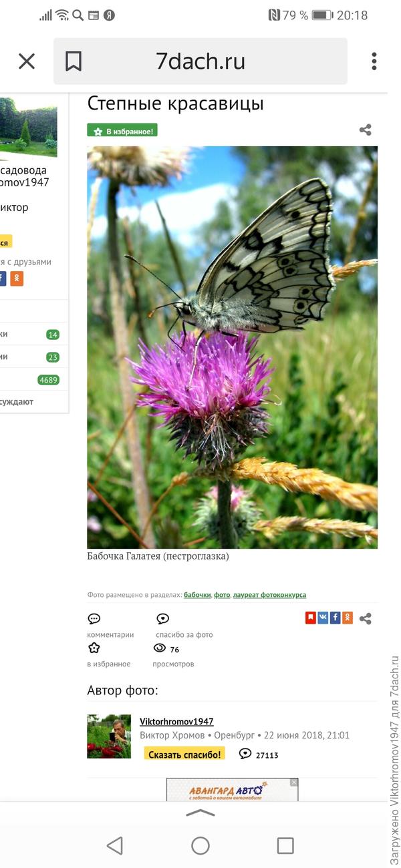Add photo with В избранное! button
The width and height of the screenshot is (401, 868).
(x=122, y=130)
